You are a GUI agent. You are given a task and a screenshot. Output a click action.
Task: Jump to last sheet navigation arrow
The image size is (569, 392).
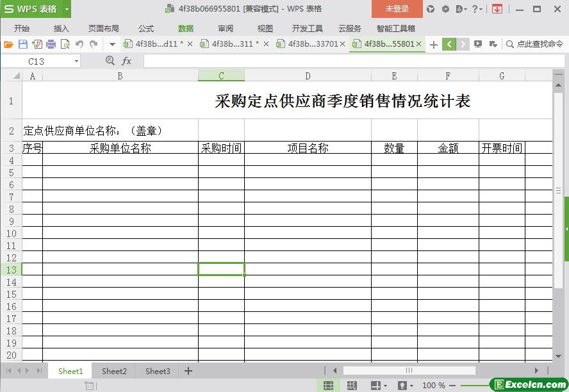tap(39, 371)
